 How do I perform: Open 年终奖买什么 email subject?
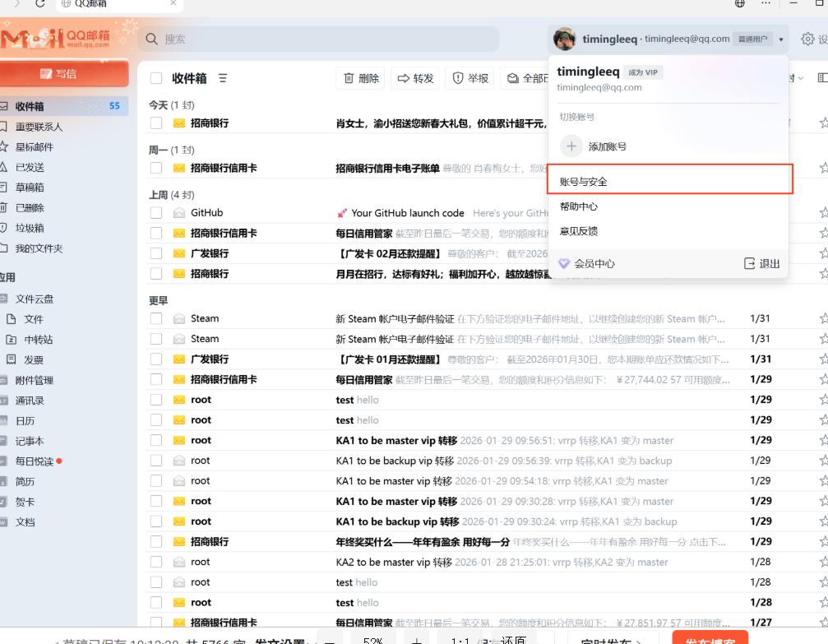pyautogui.click(x=423, y=541)
